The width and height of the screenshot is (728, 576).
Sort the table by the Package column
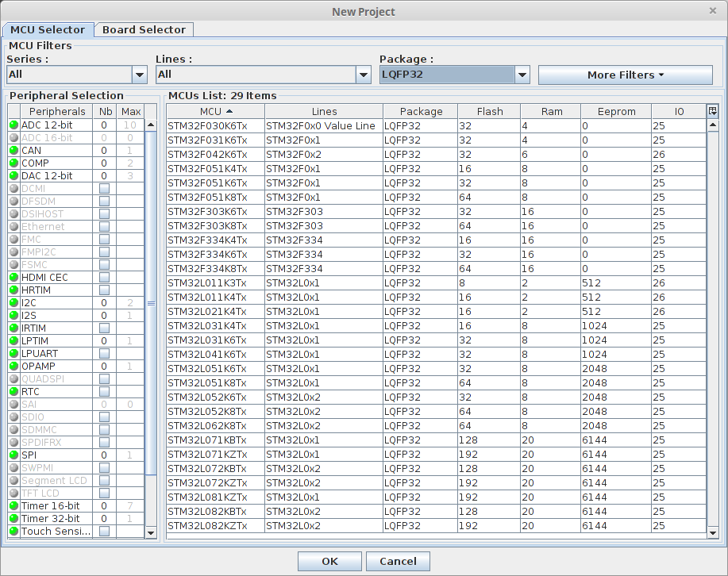pyautogui.click(x=421, y=111)
